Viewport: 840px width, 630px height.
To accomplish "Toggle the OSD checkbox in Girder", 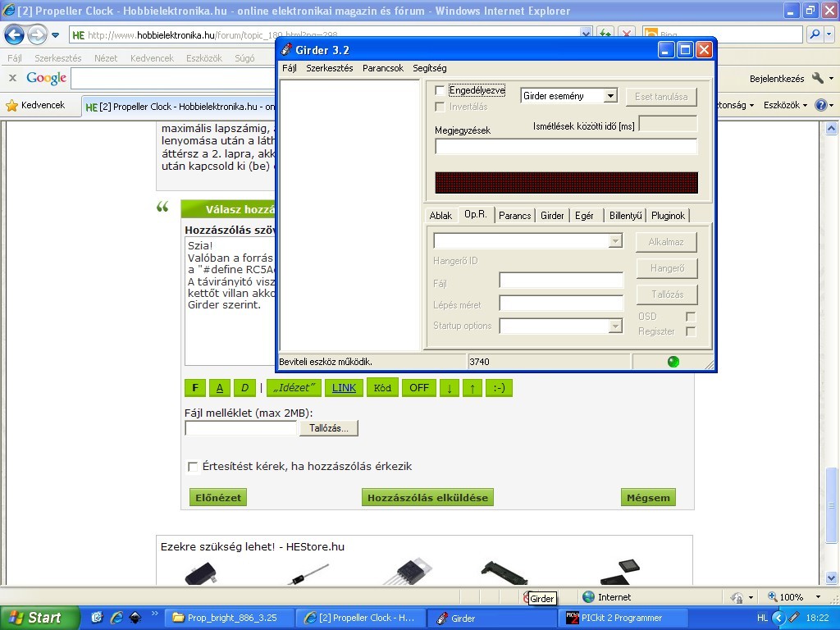I will coord(691,317).
